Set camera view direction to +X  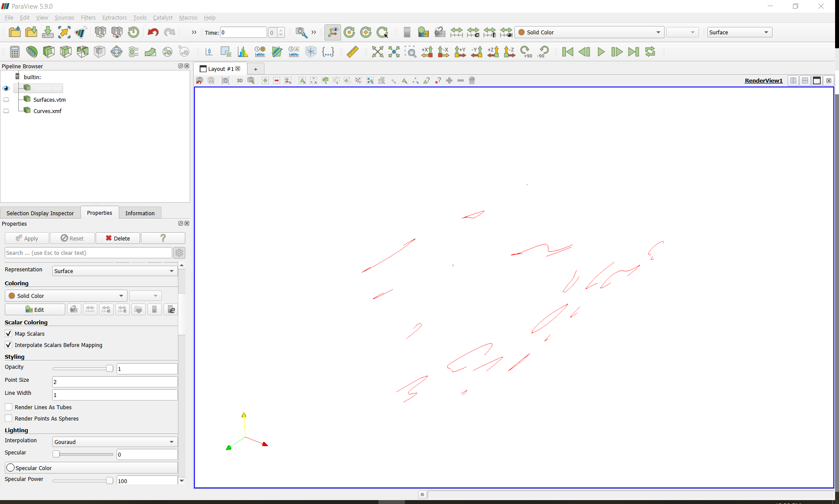pos(427,52)
